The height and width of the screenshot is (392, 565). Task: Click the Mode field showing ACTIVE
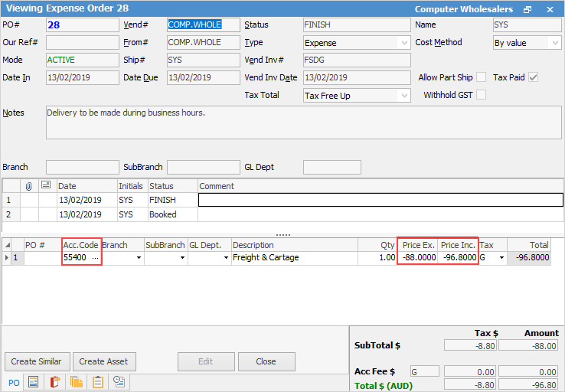click(x=83, y=60)
